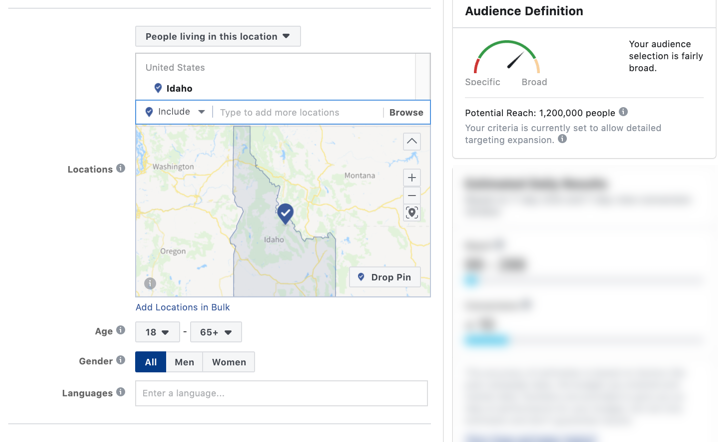Click the map info icon
The height and width of the screenshot is (442, 723).
tap(150, 283)
